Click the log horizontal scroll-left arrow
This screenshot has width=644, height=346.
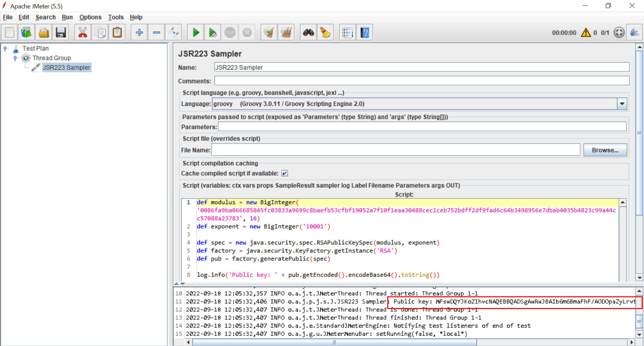[x=189, y=342]
